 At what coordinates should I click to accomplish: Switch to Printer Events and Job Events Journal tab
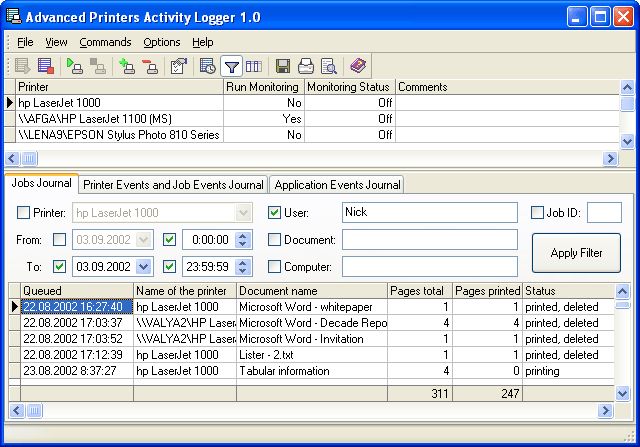click(173, 185)
